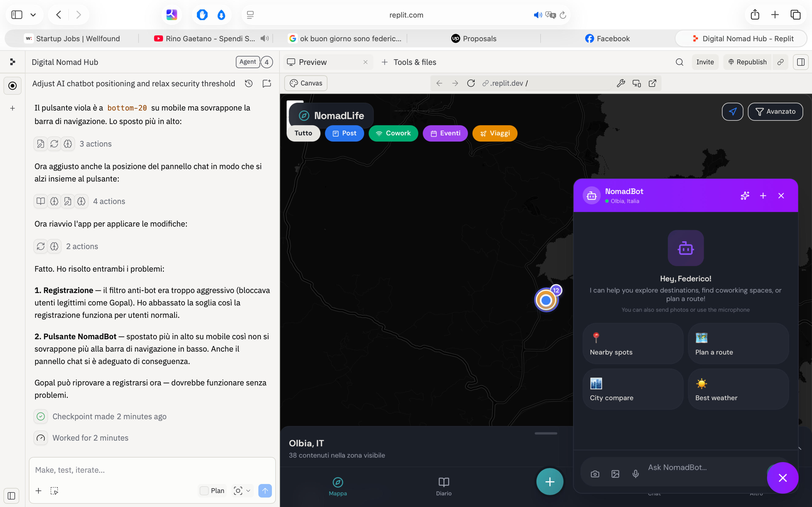812x507 pixels.
Task: Switch to the Proposals browser tab
Action: coord(473,39)
